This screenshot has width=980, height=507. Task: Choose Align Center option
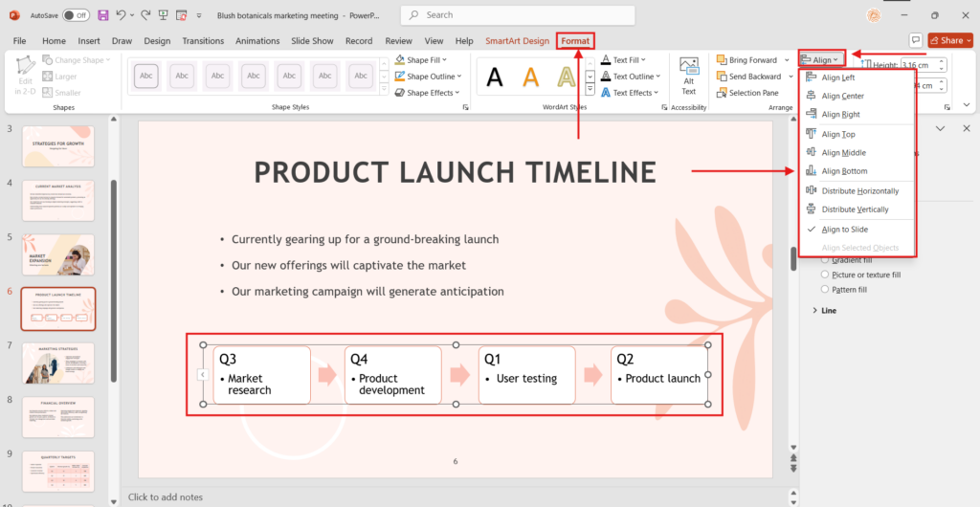pyautogui.click(x=841, y=96)
